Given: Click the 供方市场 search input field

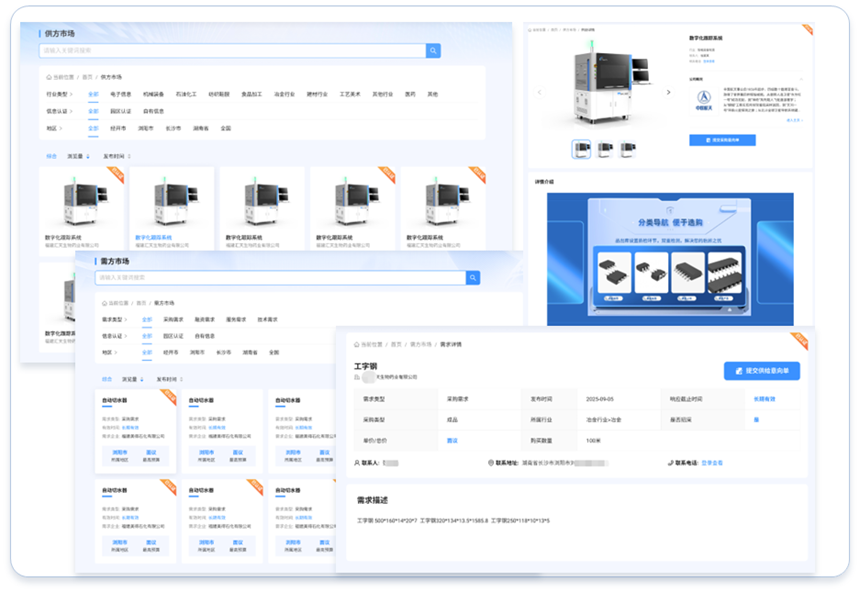Looking at the screenshot, I should pyautogui.click(x=233, y=50).
